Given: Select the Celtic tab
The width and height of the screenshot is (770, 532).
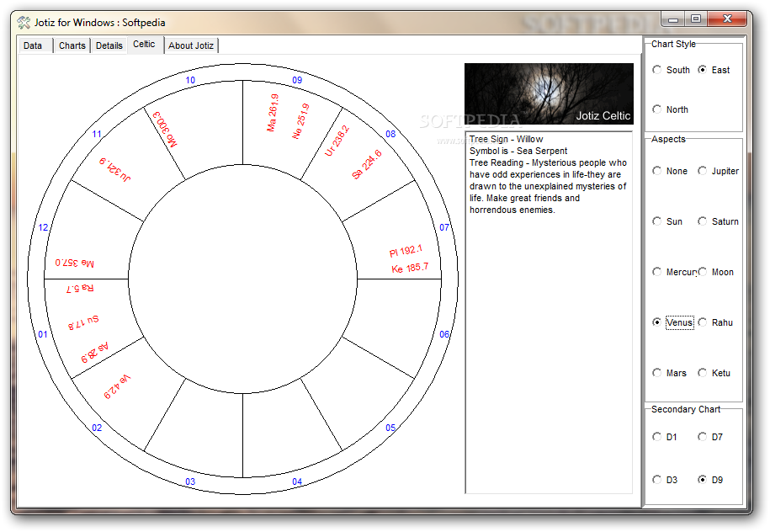Looking at the screenshot, I should click(145, 45).
